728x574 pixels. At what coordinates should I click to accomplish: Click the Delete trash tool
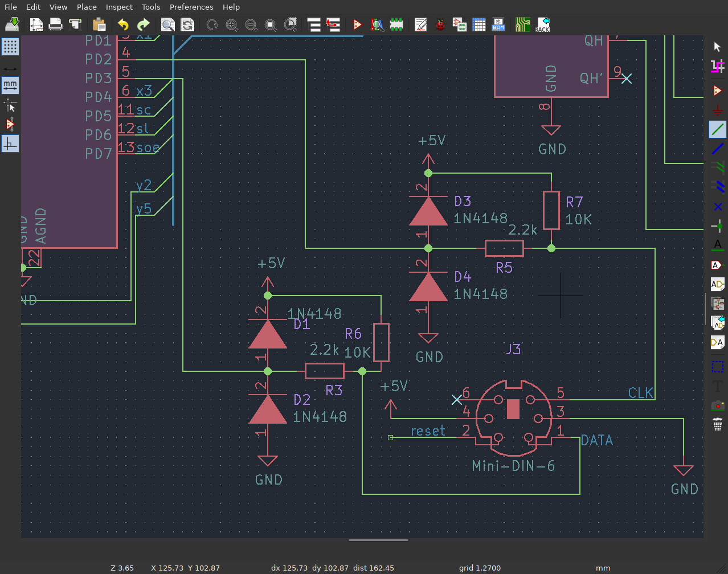[x=717, y=424]
